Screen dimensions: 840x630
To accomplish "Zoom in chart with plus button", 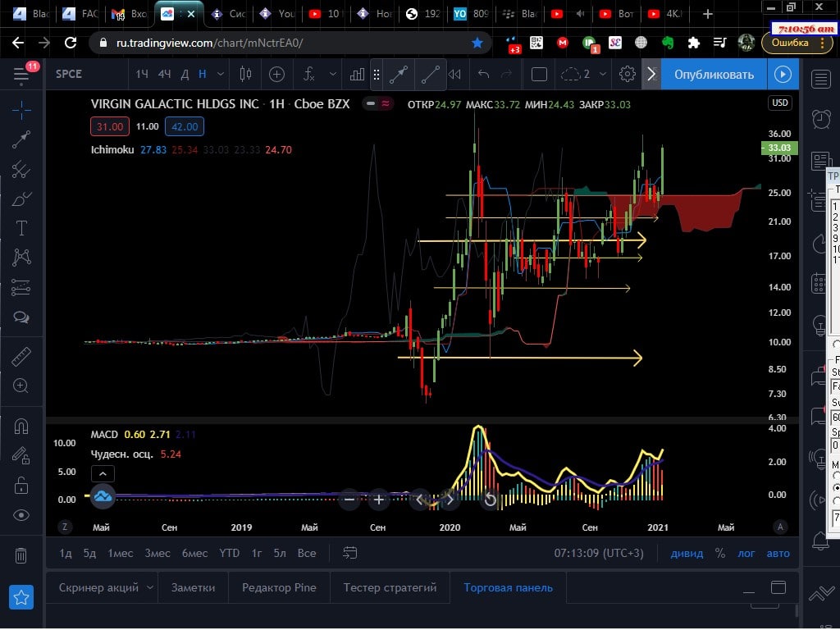I will click(379, 500).
